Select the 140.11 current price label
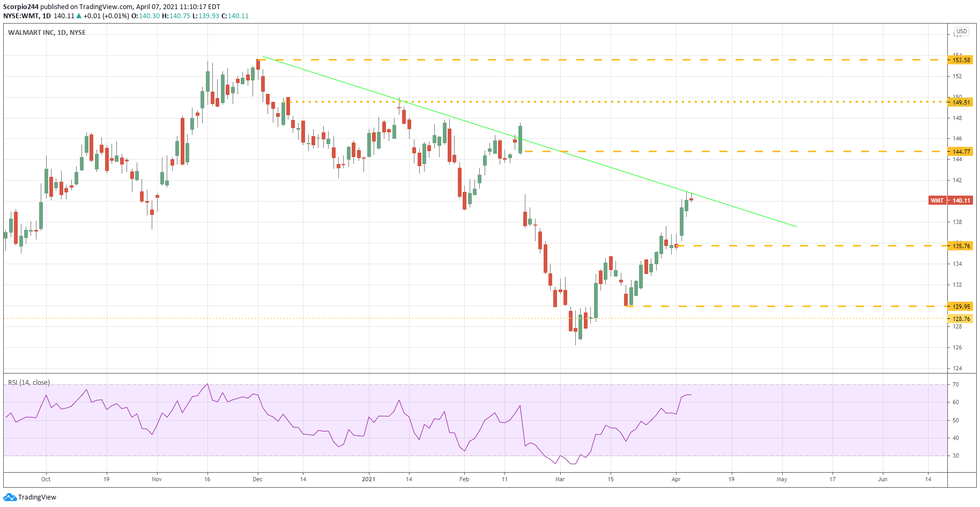This screenshot has height=507, width=980. click(x=961, y=200)
